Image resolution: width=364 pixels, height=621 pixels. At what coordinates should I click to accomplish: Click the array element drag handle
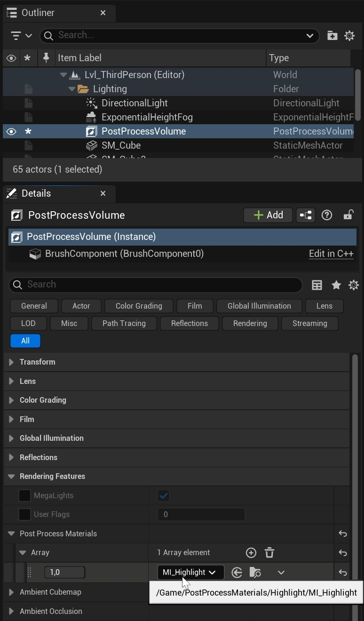click(x=29, y=572)
